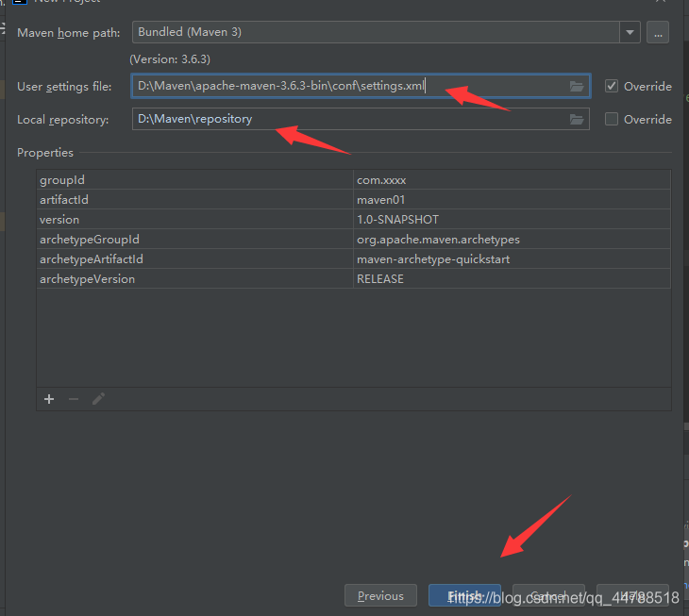Screen dimensions: 689x616
Task: Select the groupId property row
Action: [354, 180]
